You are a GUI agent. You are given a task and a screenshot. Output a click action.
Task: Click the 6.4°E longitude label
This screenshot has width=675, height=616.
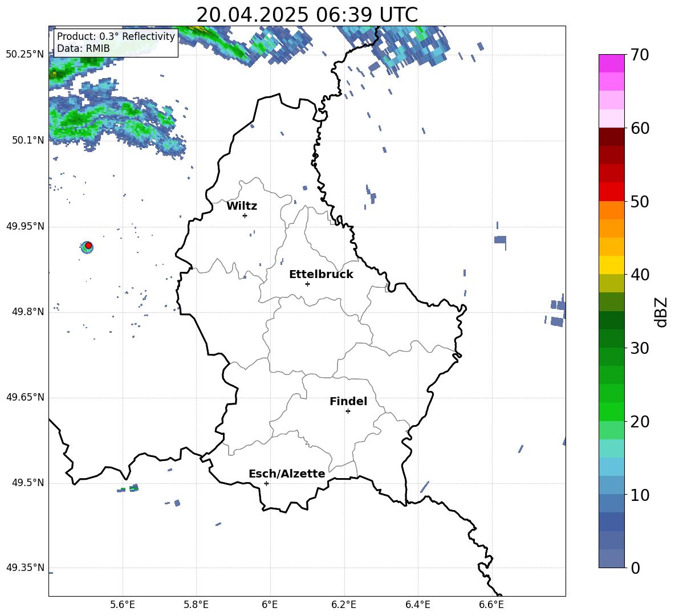417,605
